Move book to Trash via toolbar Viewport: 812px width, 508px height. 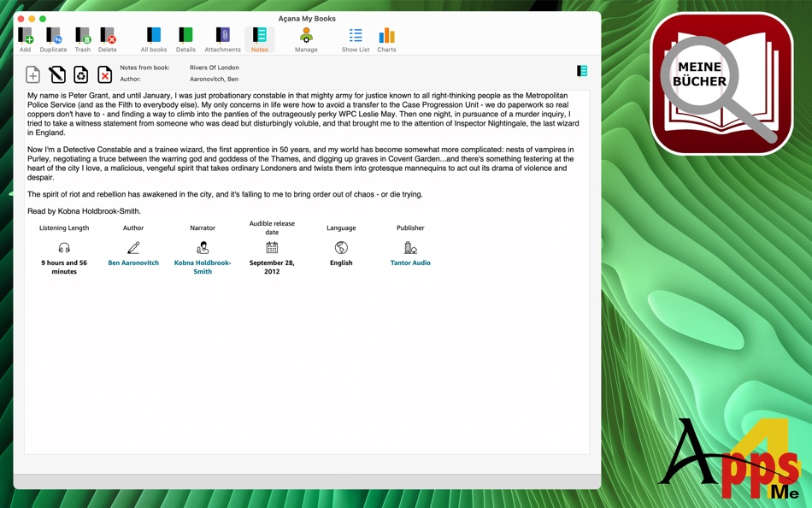(x=82, y=40)
